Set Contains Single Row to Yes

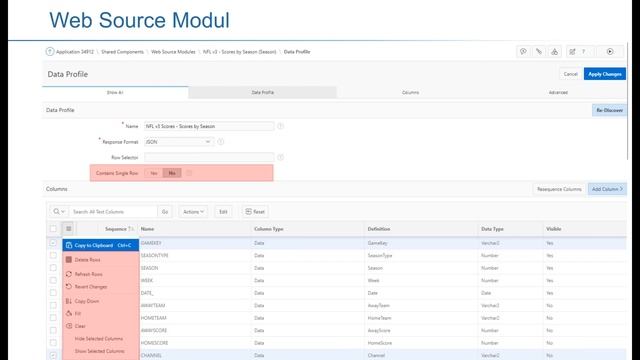pos(153,173)
